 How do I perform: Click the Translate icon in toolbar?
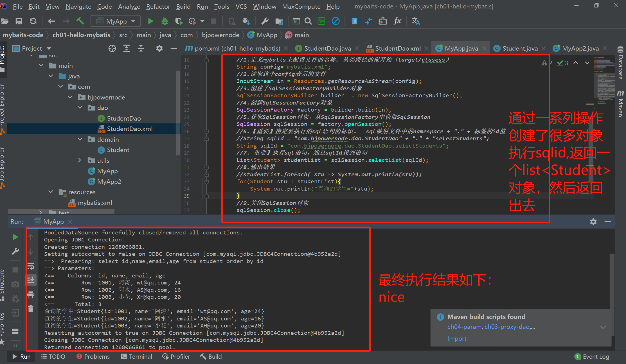415,21
